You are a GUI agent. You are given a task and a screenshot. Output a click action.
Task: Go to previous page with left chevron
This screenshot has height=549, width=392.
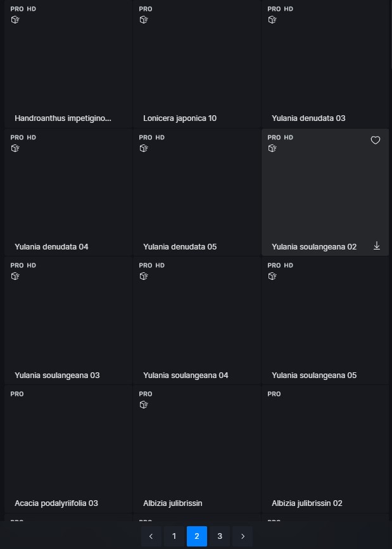(151, 536)
